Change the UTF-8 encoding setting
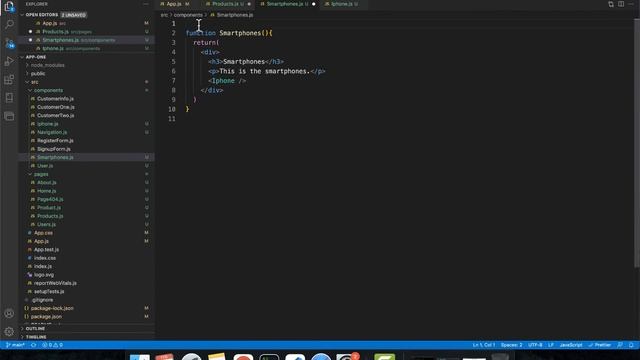This screenshot has height=360, width=640. 535,345
